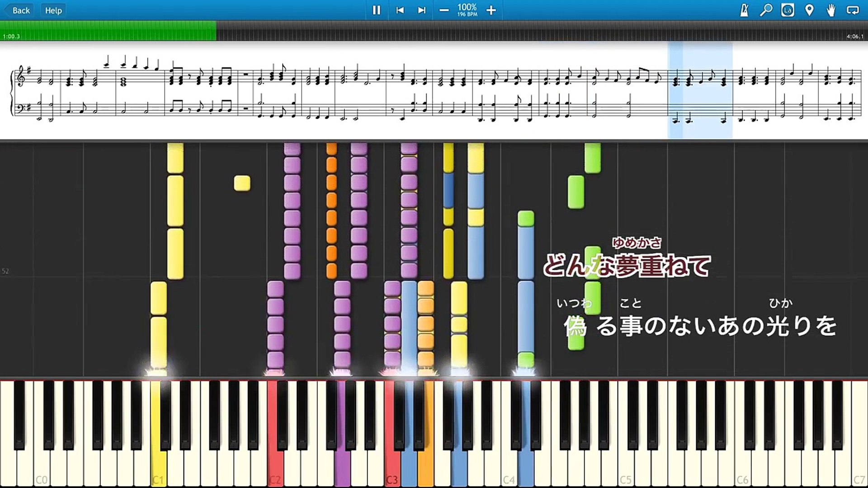Increase tempo with the plus button
This screenshot has width=868, height=488.
[x=491, y=10]
